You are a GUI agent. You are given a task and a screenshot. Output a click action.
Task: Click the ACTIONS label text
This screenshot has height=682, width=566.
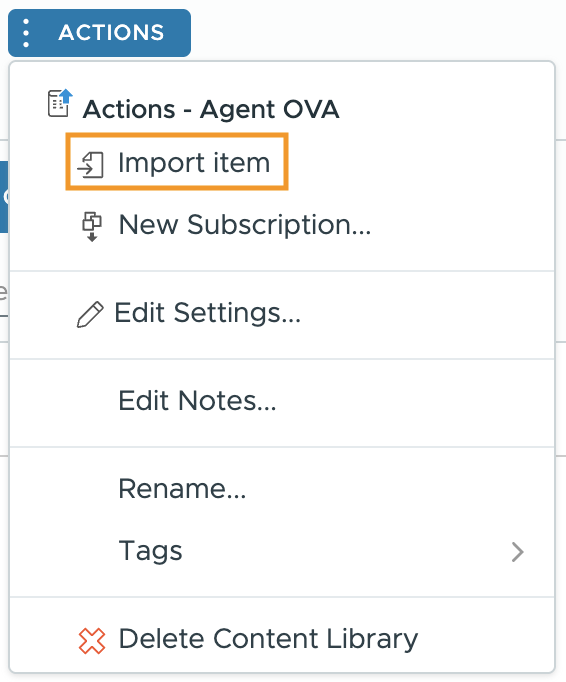tap(111, 33)
